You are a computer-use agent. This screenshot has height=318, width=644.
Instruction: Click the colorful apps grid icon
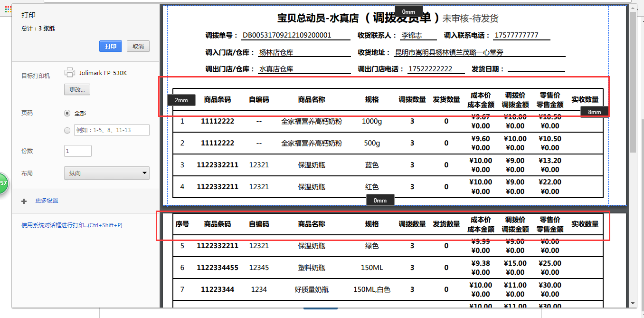tap(8, 9)
